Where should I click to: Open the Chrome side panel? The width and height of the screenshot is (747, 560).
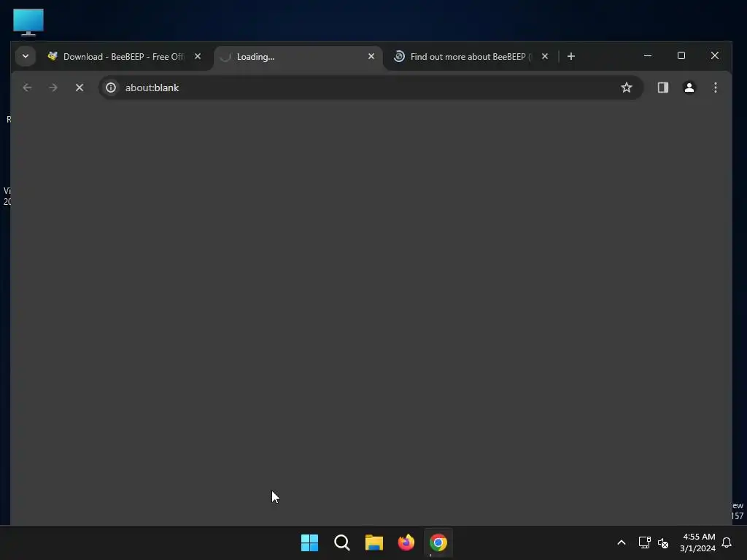pyautogui.click(x=662, y=87)
